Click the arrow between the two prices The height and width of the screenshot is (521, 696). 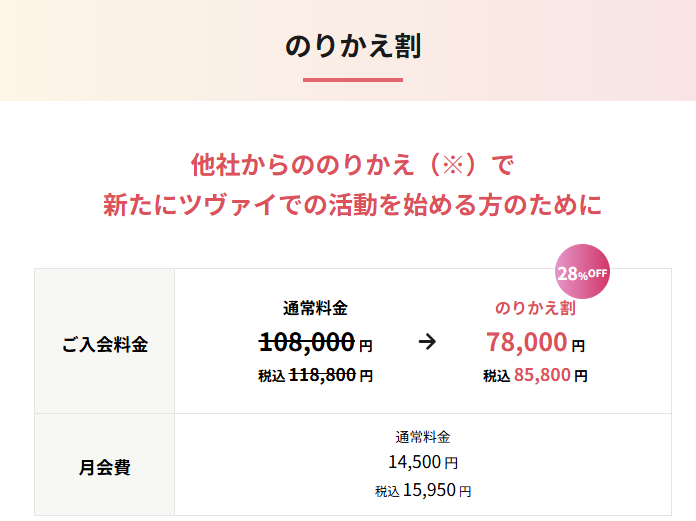[x=427, y=341]
